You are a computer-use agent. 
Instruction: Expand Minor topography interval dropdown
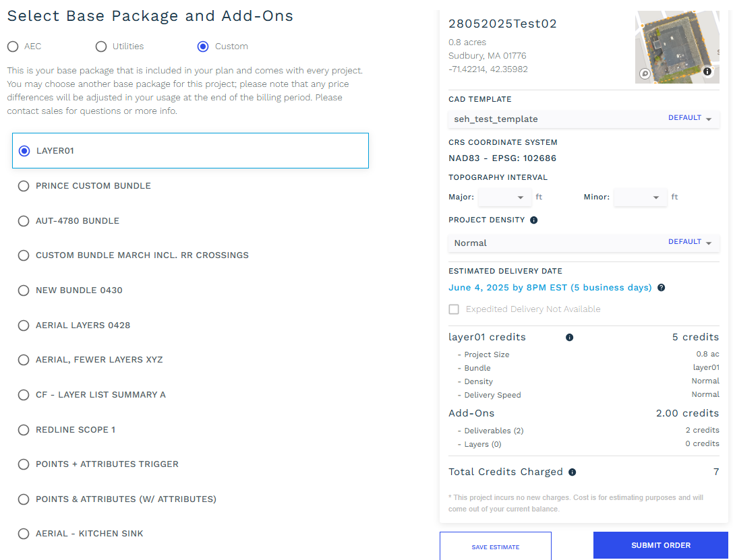click(640, 197)
